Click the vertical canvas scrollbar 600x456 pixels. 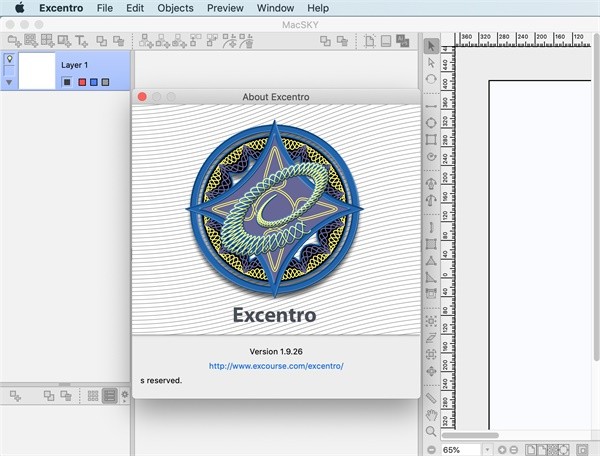[x=597, y=199]
